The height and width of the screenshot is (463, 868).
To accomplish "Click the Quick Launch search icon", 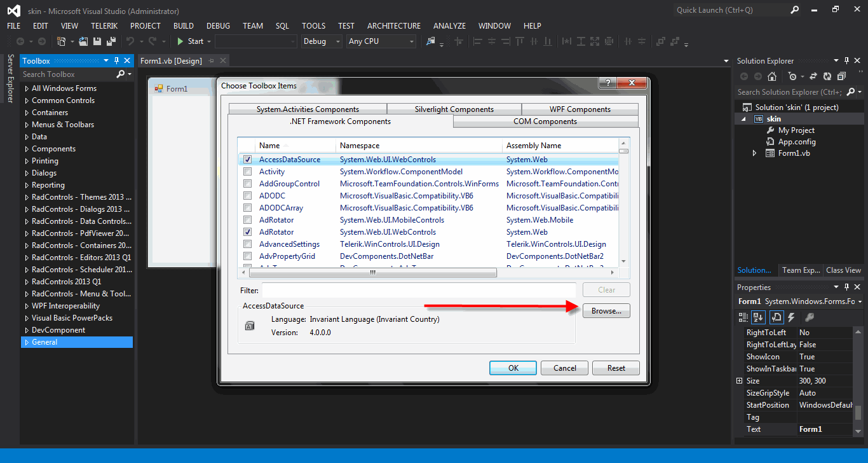I will point(794,10).
